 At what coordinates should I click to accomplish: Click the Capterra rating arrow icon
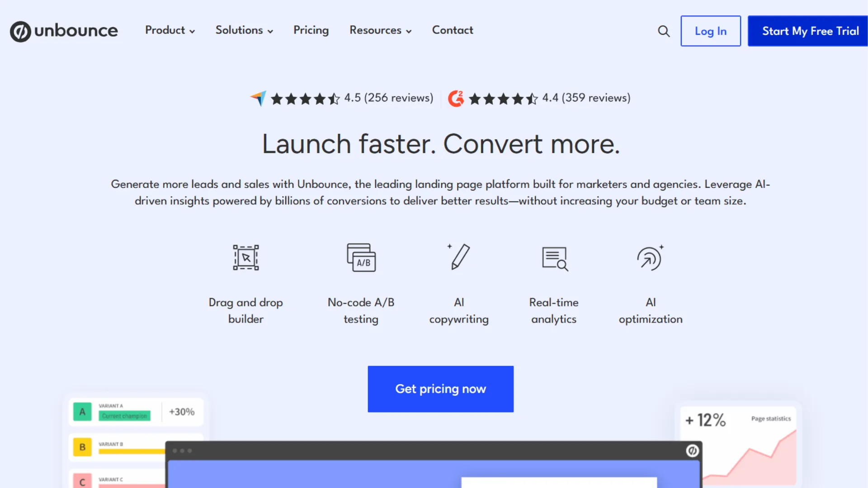[x=258, y=98]
